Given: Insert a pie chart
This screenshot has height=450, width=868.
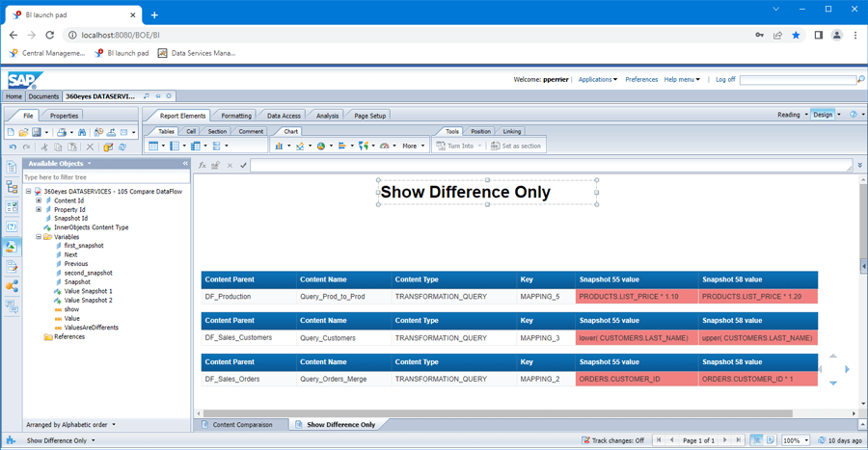Looking at the screenshot, I should click(x=321, y=146).
